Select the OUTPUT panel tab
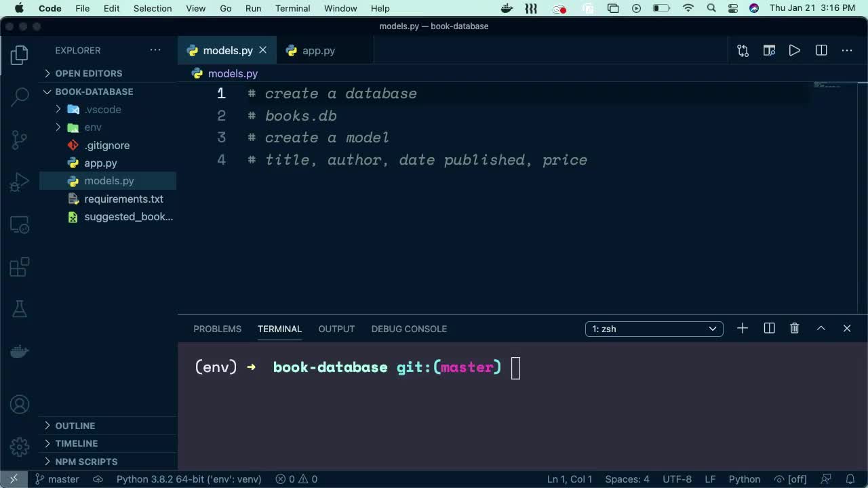This screenshot has height=488, width=868. 336,329
